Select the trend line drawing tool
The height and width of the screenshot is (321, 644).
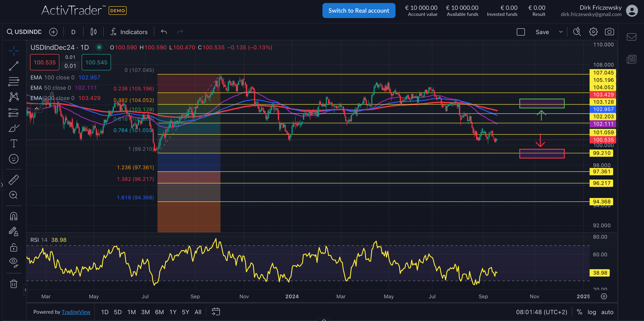(x=14, y=66)
